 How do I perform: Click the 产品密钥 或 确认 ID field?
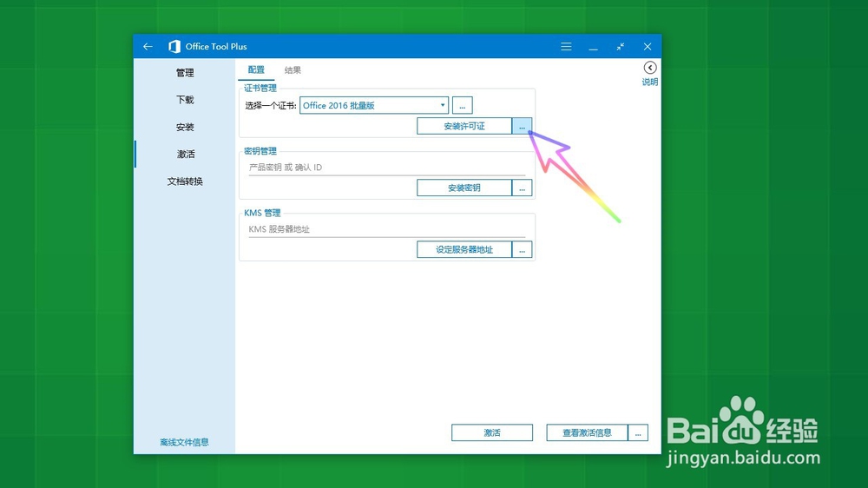(x=386, y=168)
